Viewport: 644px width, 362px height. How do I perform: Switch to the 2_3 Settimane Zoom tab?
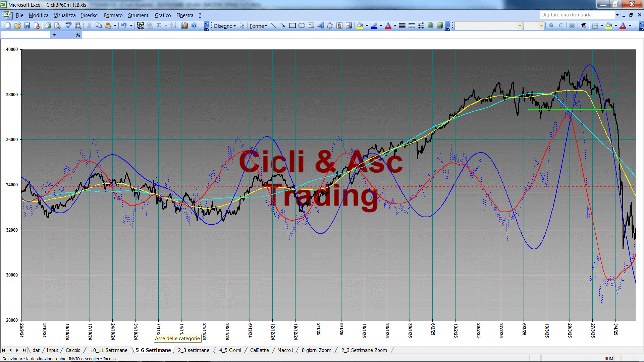364,350
